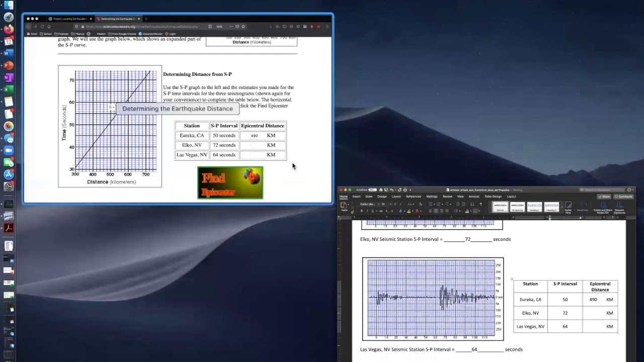
Task: Open the Login bookmark
Action: (170, 34)
